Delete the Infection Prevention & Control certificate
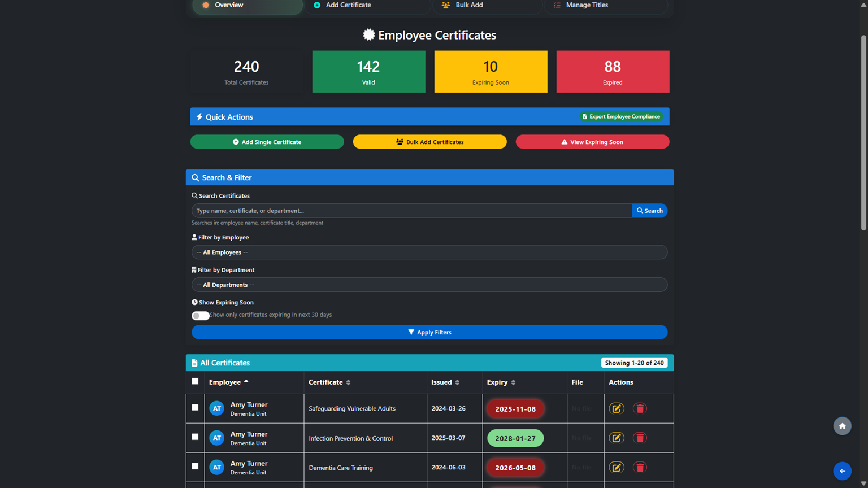The width and height of the screenshot is (868, 488). pos(640,438)
